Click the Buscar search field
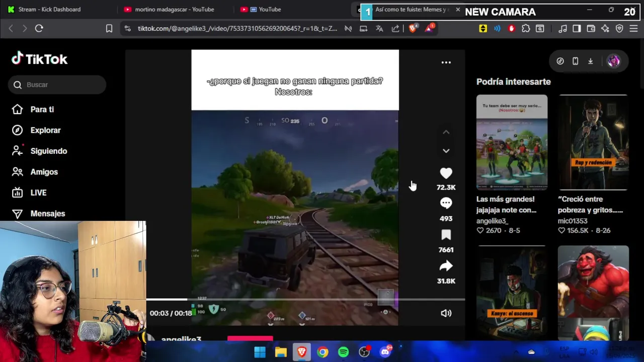 tap(57, 84)
